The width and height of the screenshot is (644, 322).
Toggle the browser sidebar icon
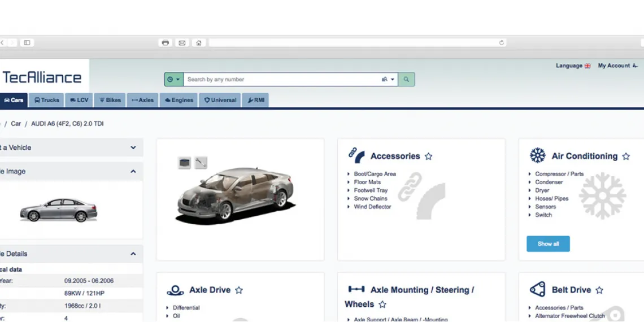(x=27, y=43)
